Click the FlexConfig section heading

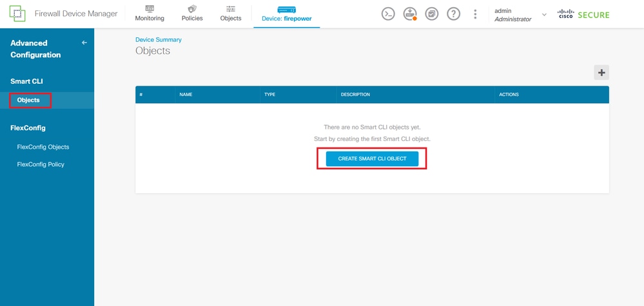click(x=28, y=128)
